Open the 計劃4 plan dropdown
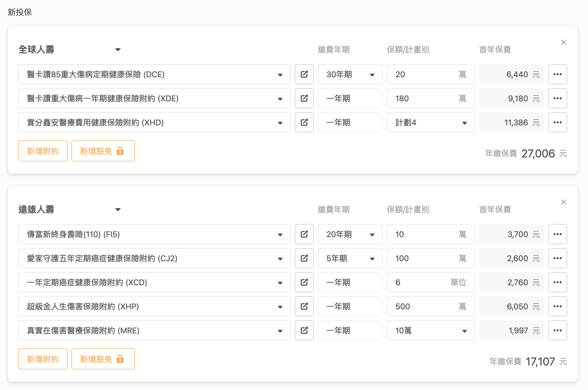The width and height of the screenshot is (588, 390). (431, 122)
